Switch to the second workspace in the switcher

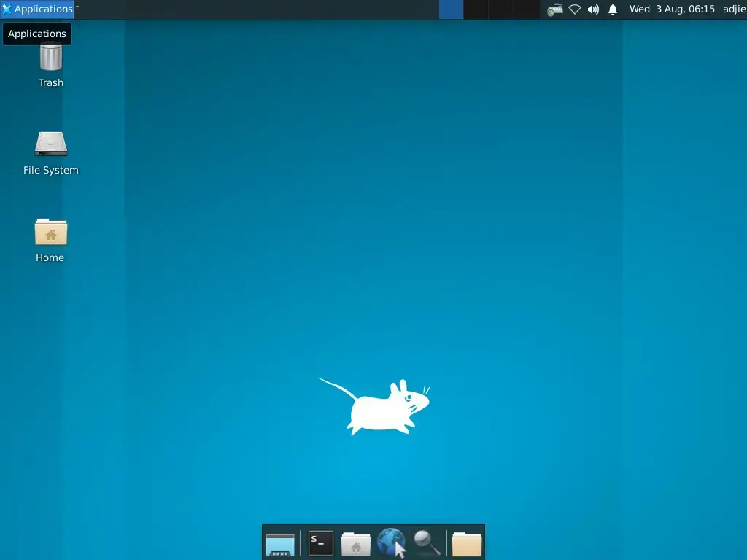(x=475, y=9)
